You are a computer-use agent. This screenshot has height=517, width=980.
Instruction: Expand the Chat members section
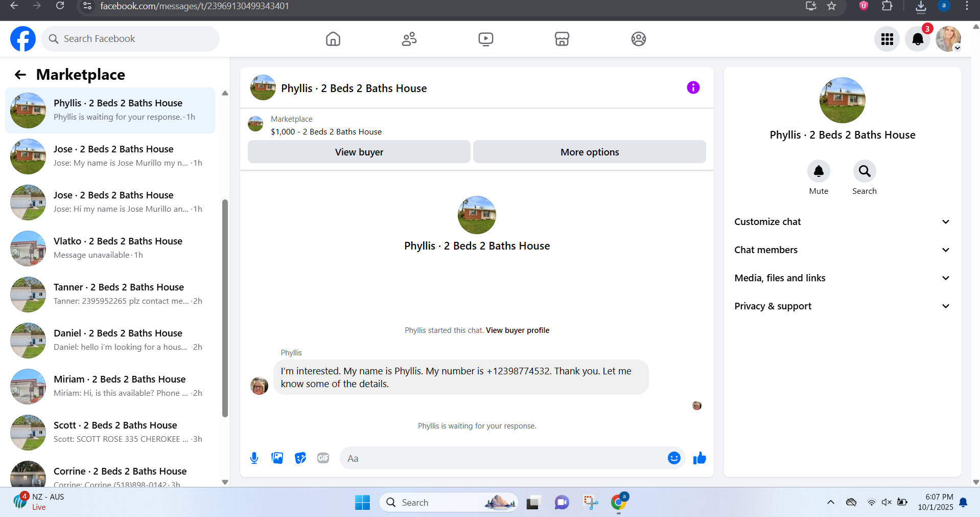(842, 250)
